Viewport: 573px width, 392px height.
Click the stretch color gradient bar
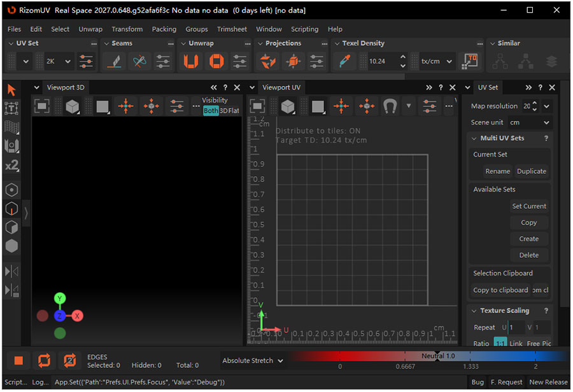pyautogui.click(x=428, y=356)
